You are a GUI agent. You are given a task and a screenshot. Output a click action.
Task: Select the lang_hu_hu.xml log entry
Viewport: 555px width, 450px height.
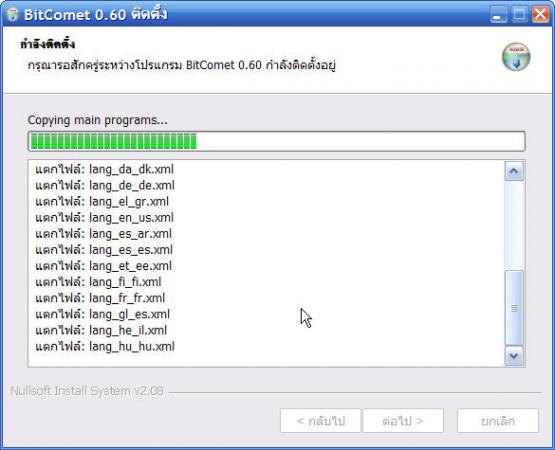pyautogui.click(x=105, y=346)
